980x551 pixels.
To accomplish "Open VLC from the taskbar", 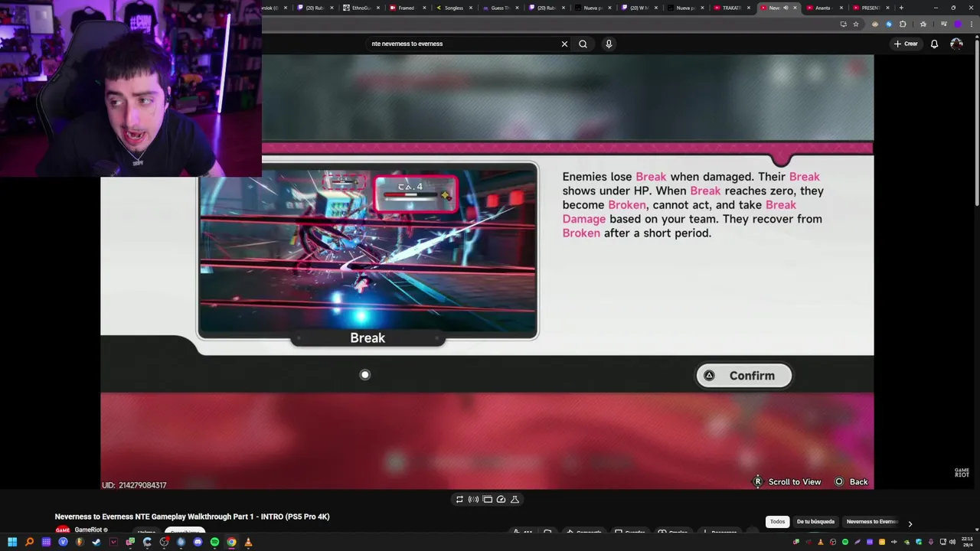I will (x=248, y=542).
